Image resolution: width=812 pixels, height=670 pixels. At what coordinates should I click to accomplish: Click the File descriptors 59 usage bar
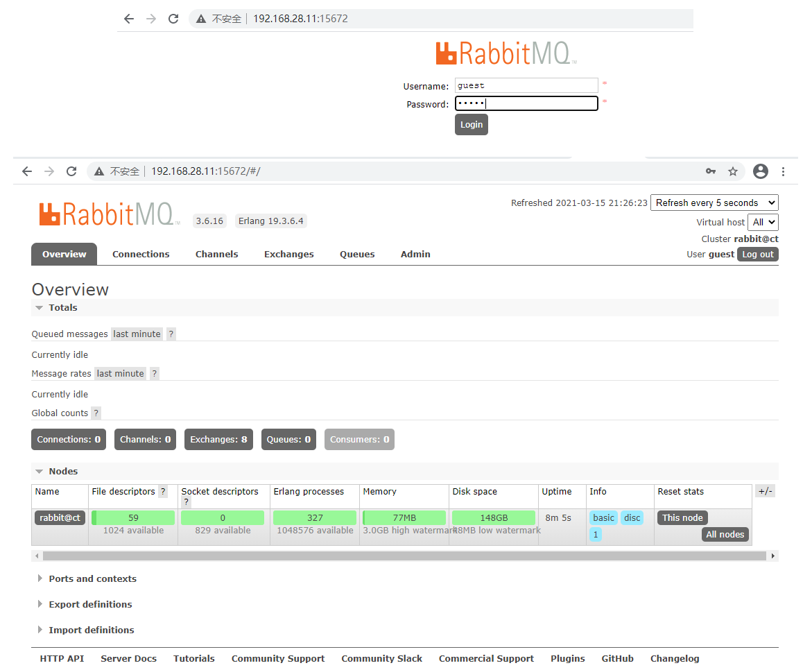(133, 517)
